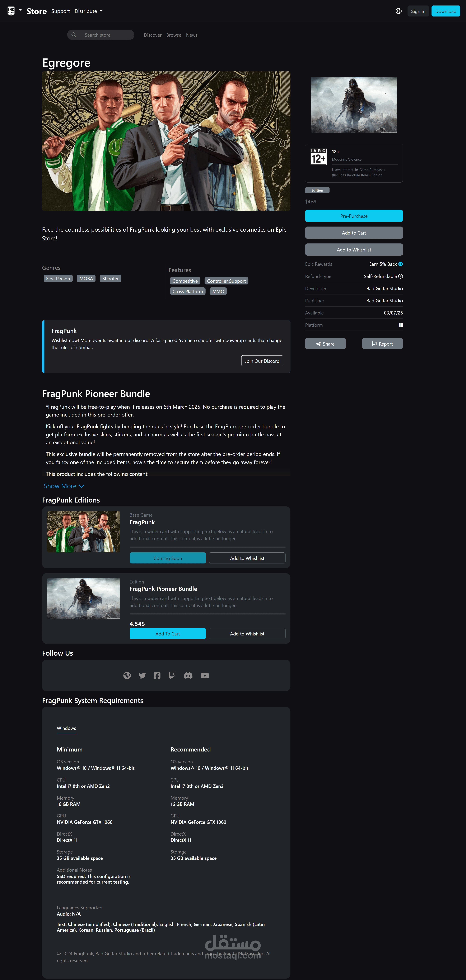Open the News section
Screen dimensions: 466x980
click(x=191, y=35)
